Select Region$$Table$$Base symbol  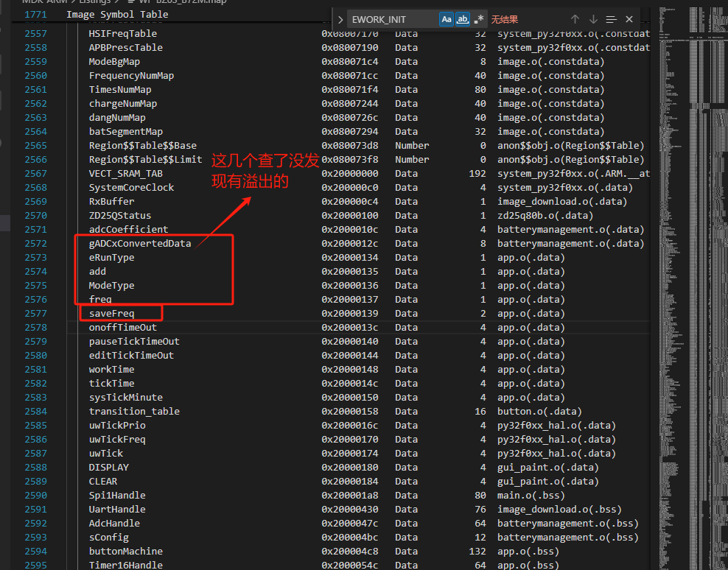pos(142,146)
